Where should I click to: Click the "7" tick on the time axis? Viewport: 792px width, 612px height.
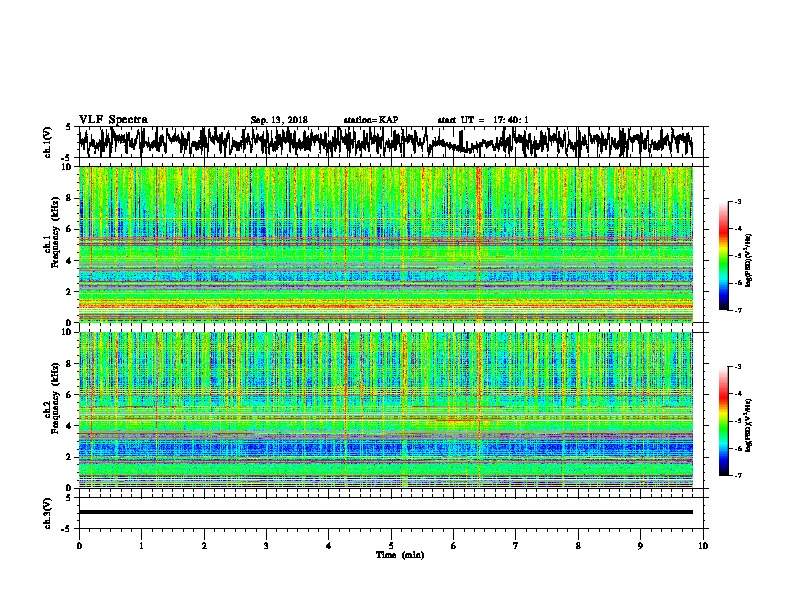[x=516, y=545]
